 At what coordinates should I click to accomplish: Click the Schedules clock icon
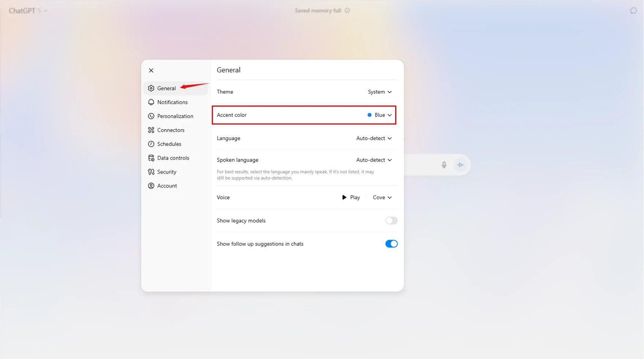151,144
